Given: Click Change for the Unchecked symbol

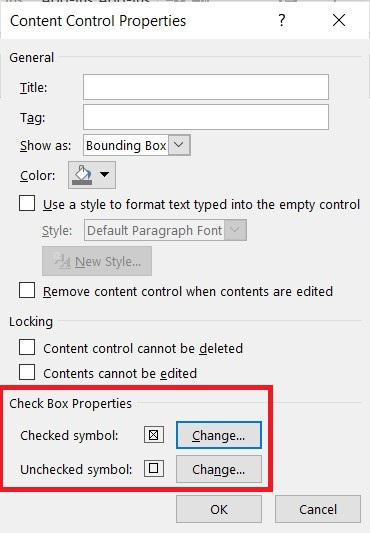Looking at the screenshot, I should (x=219, y=469).
